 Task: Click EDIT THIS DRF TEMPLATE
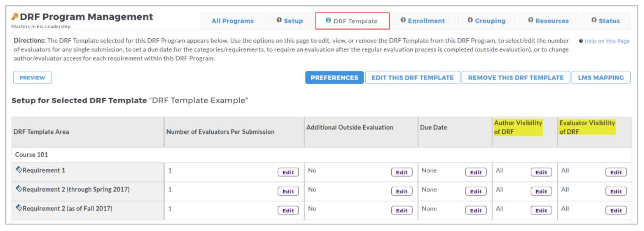click(x=413, y=78)
